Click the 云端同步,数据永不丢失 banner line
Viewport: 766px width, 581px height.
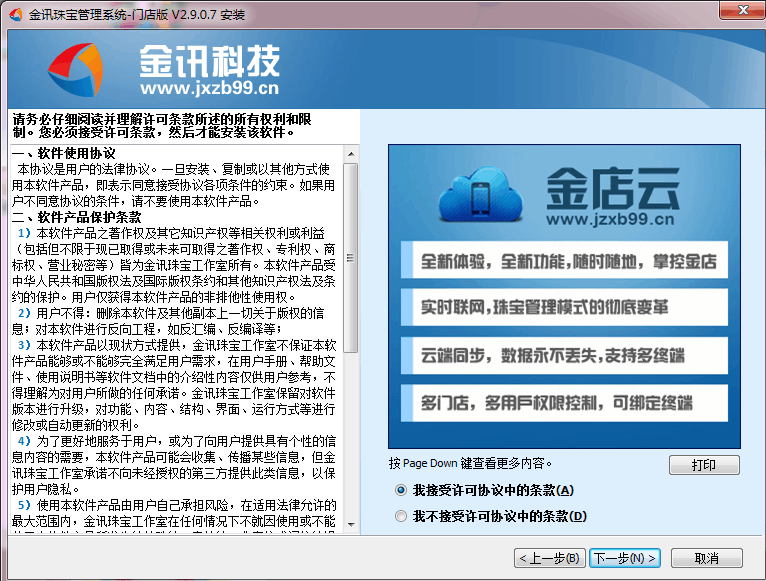tap(564, 355)
